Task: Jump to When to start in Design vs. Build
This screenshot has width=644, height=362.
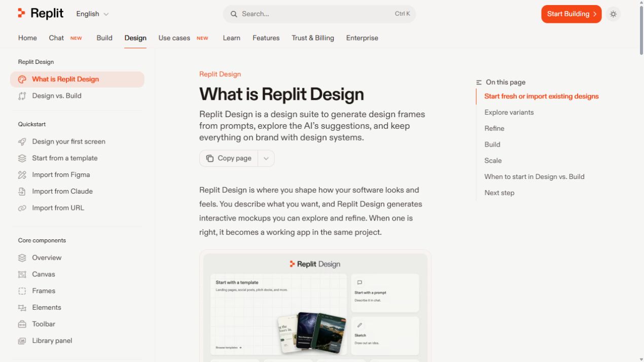Action: click(x=534, y=177)
